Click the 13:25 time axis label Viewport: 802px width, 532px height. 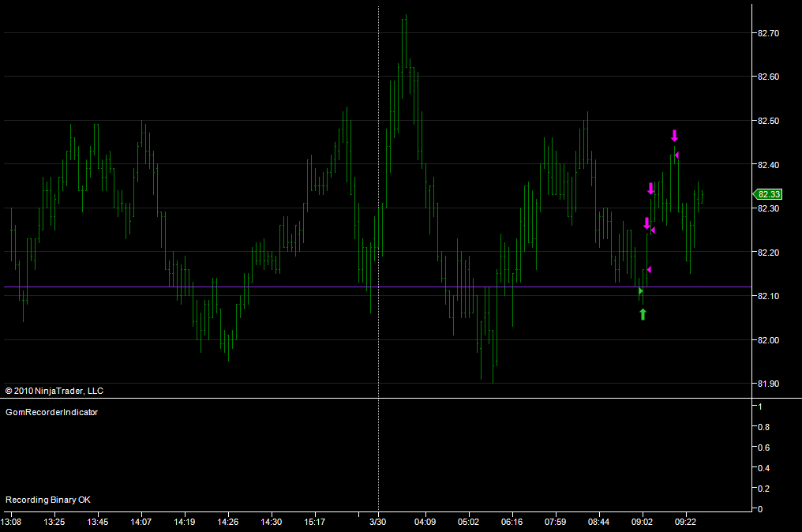[54, 522]
